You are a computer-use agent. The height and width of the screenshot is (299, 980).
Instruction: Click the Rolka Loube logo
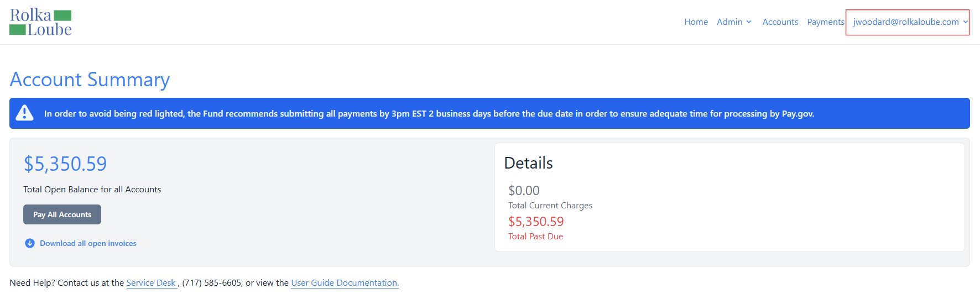coord(40,22)
